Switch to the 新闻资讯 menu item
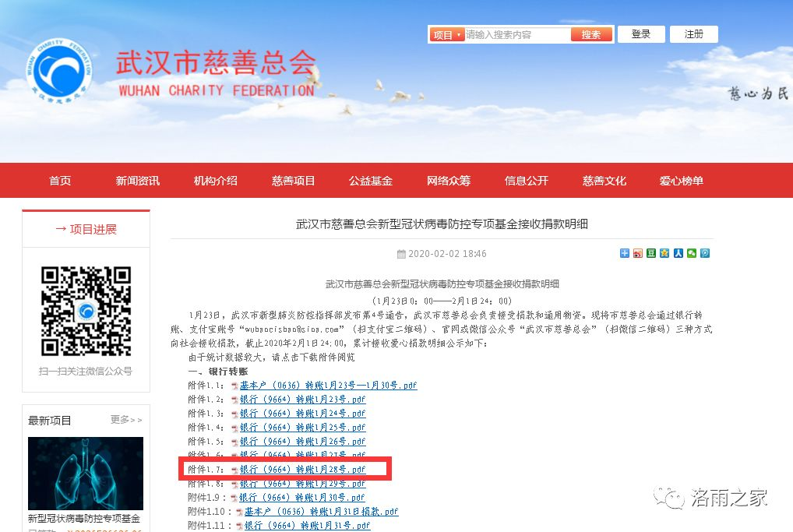This screenshot has width=793, height=532. click(x=138, y=180)
